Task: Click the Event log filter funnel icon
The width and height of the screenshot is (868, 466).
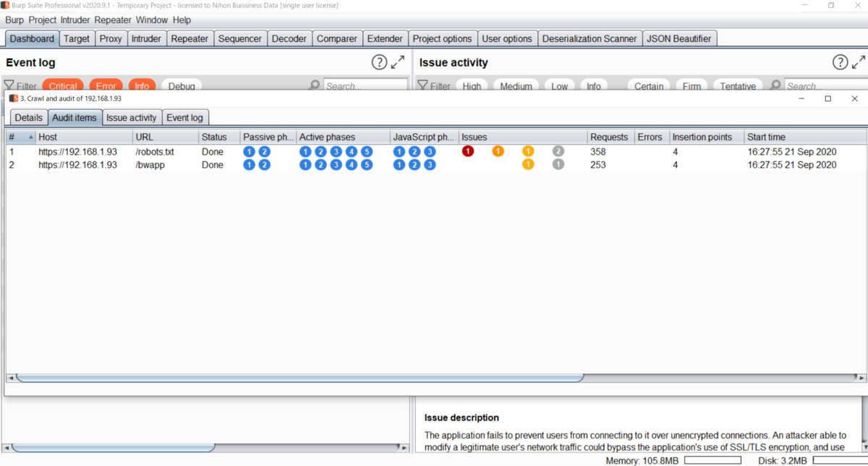Action: pyautogui.click(x=9, y=85)
